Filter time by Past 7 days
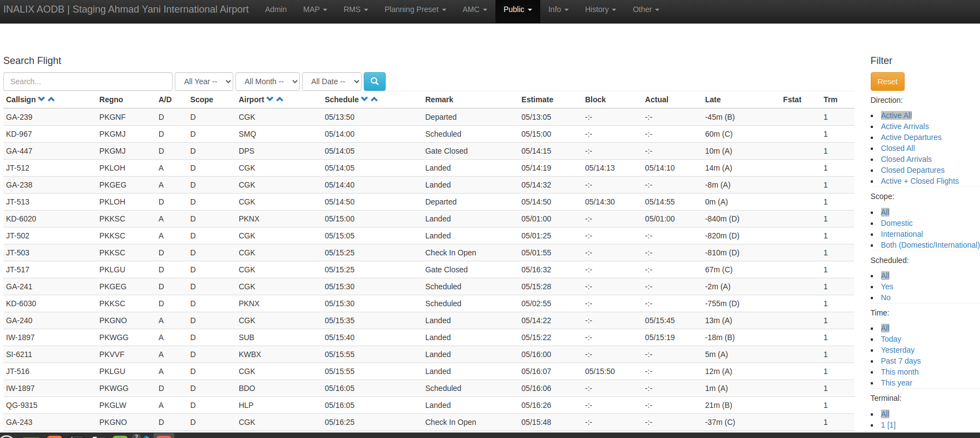Screen dimensions: 980x438 tap(900, 361)
